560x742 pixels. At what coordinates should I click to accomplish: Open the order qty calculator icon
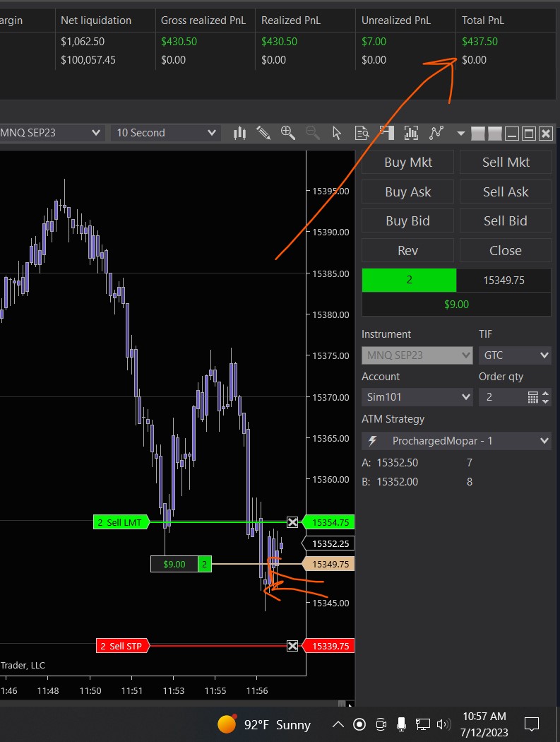(x=533, y=397)
